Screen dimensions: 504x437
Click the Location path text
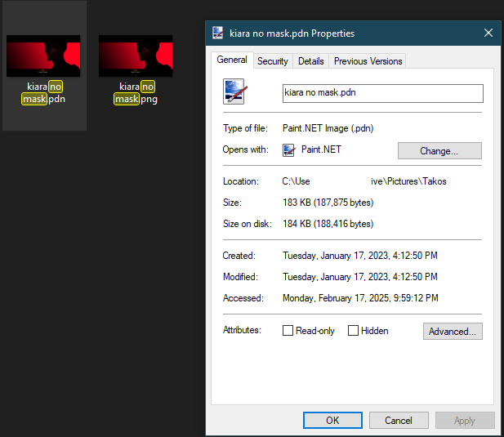click(364, 181)
